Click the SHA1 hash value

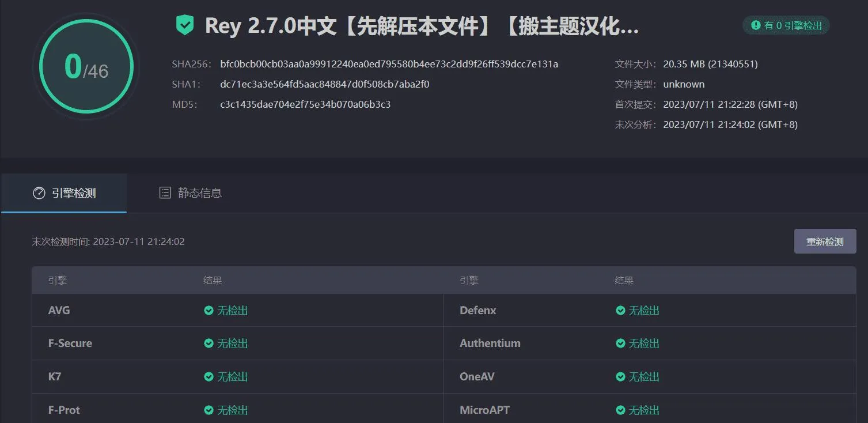click(325, 84)
